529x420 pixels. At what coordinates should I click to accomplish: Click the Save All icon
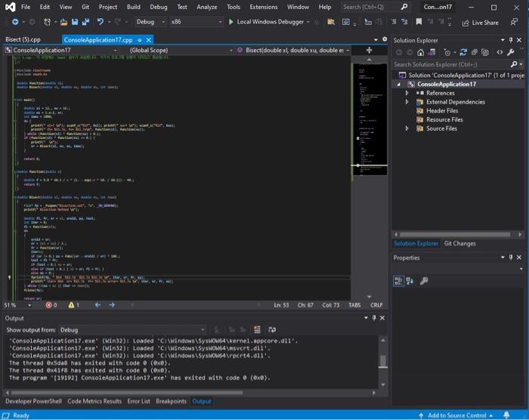(x=85, y=22)
